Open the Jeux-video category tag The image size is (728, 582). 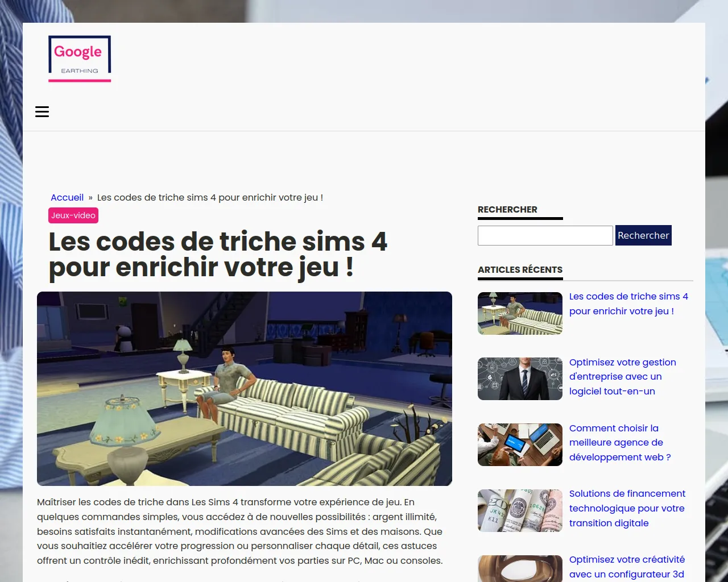73,215
